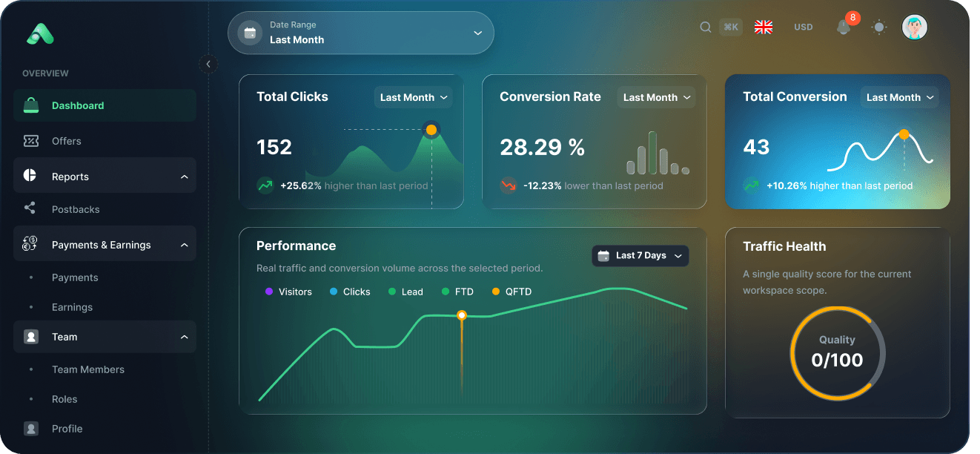980x454 pixels.
Task: Click the Postbacks share icon
Action: [x=30, y=208]
